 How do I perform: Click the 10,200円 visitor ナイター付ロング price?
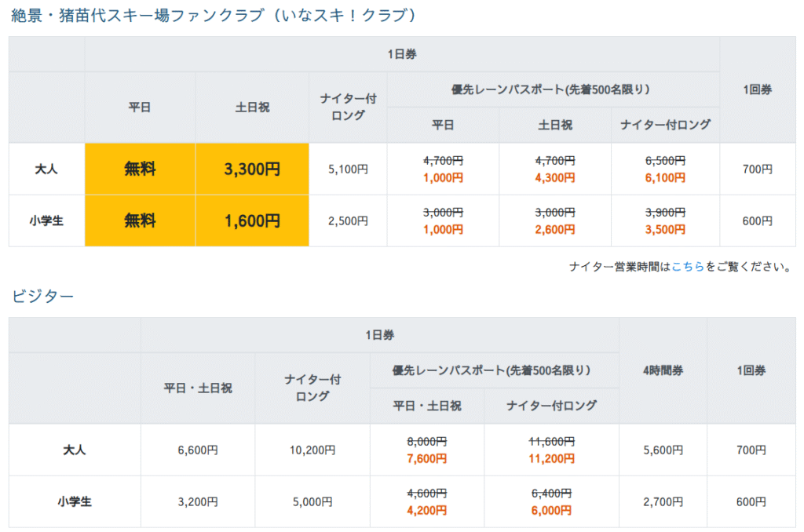[x=310, y=449]
